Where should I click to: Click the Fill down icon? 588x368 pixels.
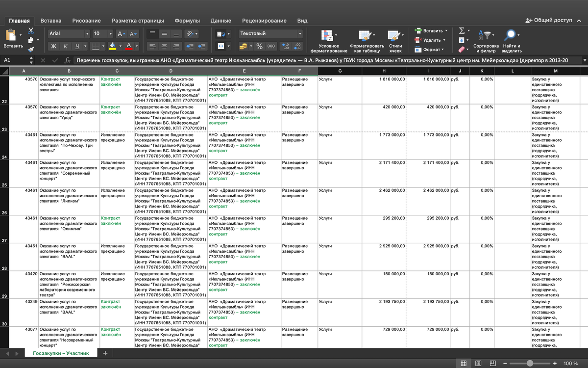[462, 40]
